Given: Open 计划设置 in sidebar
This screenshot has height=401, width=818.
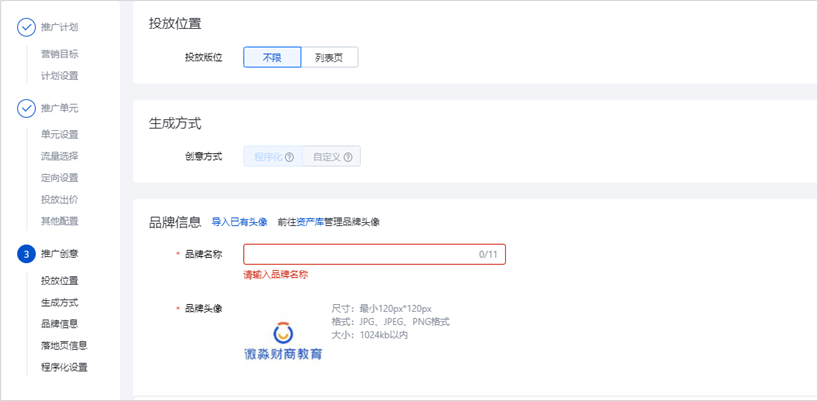Looking at the screenshot, I should click(x=59, y=76).
